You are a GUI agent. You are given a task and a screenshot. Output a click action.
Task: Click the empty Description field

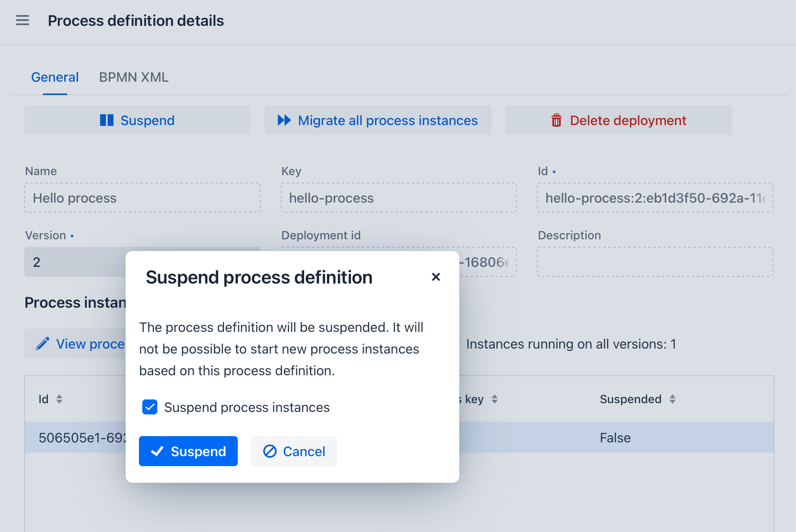pyautogui.click(x=655, y=262)
